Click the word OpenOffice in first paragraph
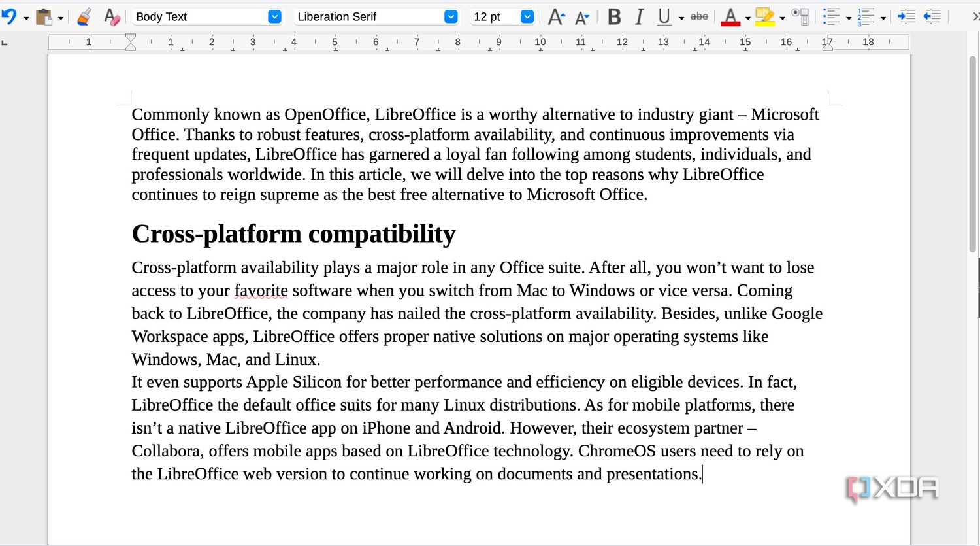980x546 pixels. click(x=326, y=114)
